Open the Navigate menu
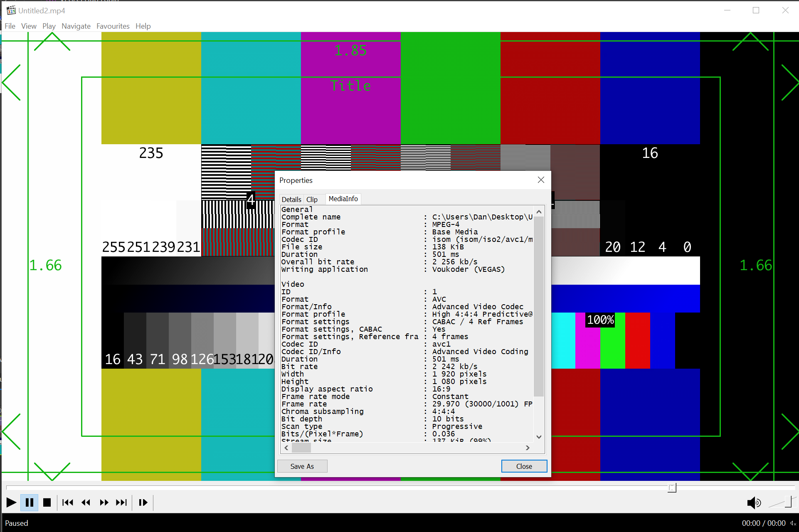 point(76,26)
